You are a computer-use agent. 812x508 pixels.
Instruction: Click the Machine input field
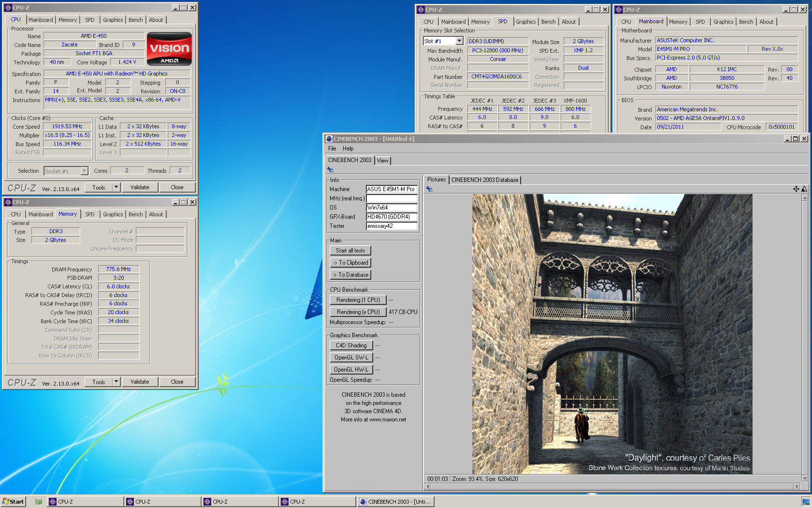(x=391, y=189)
